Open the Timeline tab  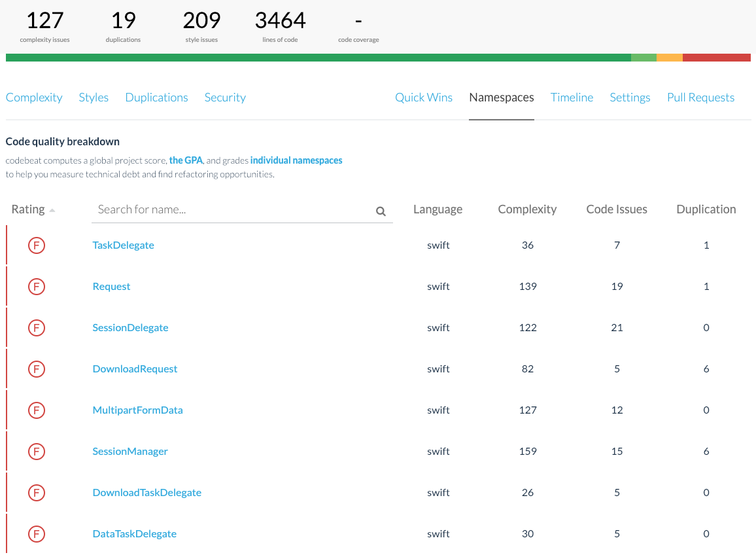tap(572, 98)
